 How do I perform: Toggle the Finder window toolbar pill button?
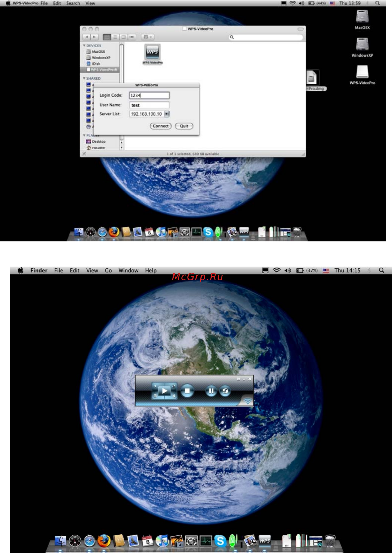[x=300, y=29]
